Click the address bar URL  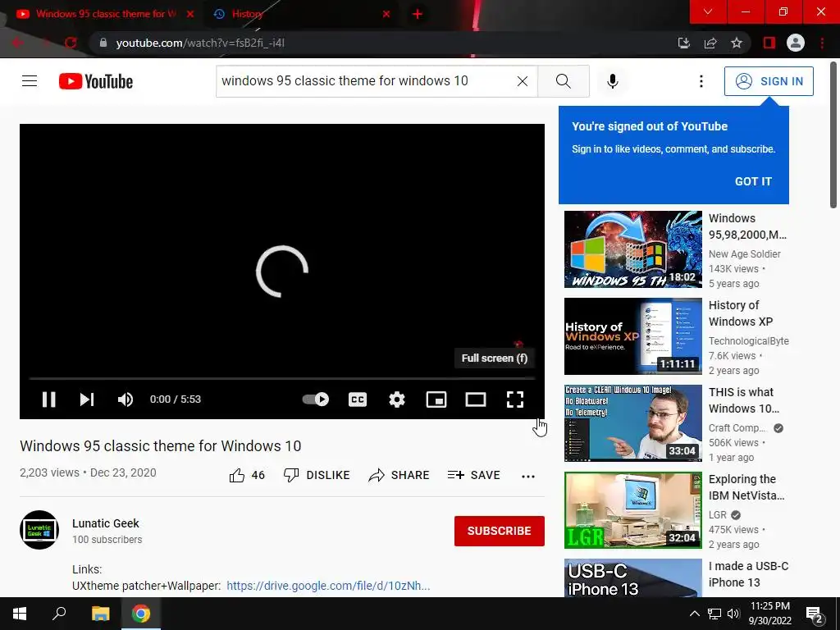coord(200,43)
